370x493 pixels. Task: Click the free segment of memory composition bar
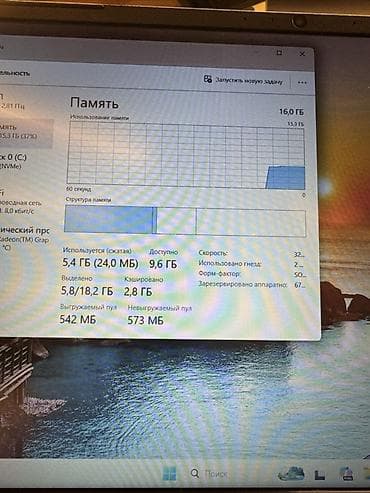point(251,223)
